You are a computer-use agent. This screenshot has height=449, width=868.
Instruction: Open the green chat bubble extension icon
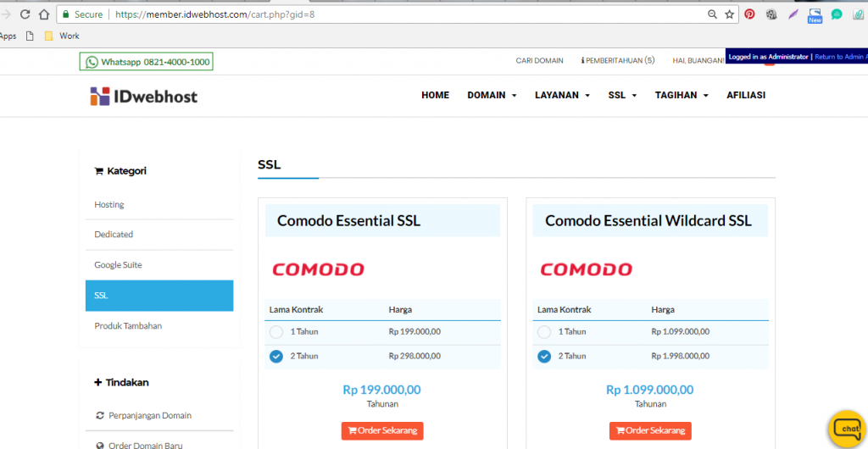(837, 14)
